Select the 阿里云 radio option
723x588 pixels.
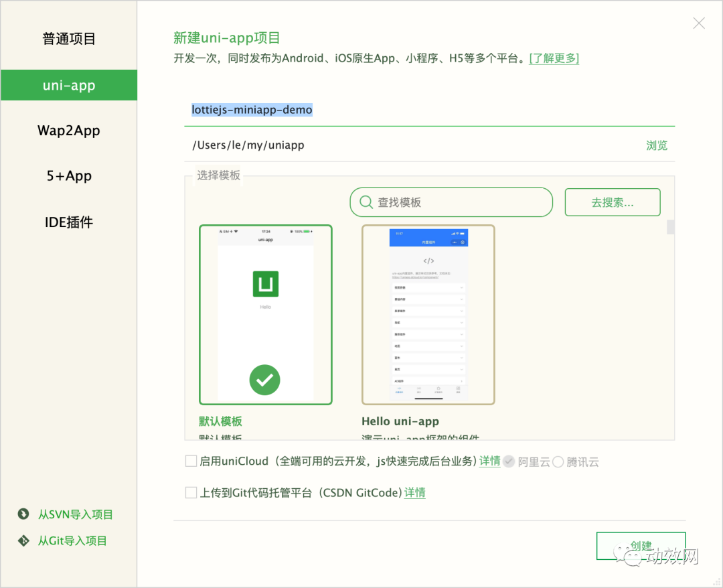coord(509,461)
